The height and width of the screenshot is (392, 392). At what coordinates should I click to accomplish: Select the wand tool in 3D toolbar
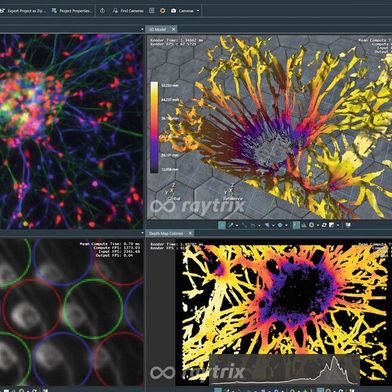[x=230, y=225]
